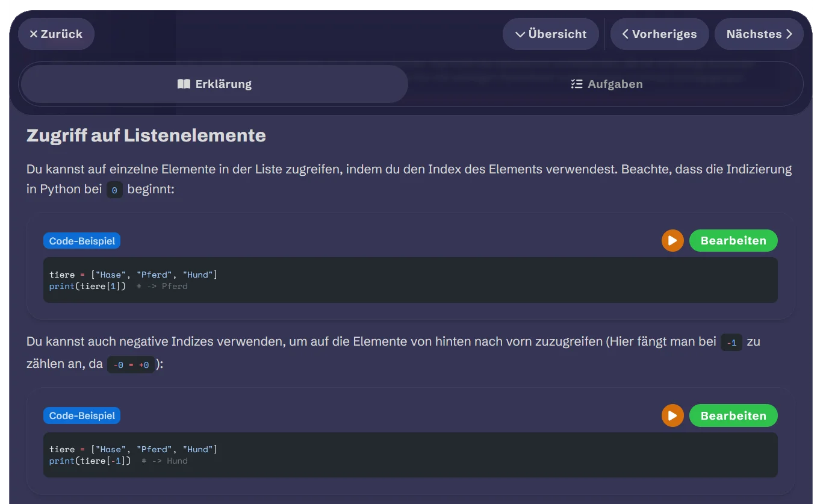Viewport: 823px width, 504px height.
Task: Click the checklist icon beside Aufgaben
Action: [x=577, y=84]
